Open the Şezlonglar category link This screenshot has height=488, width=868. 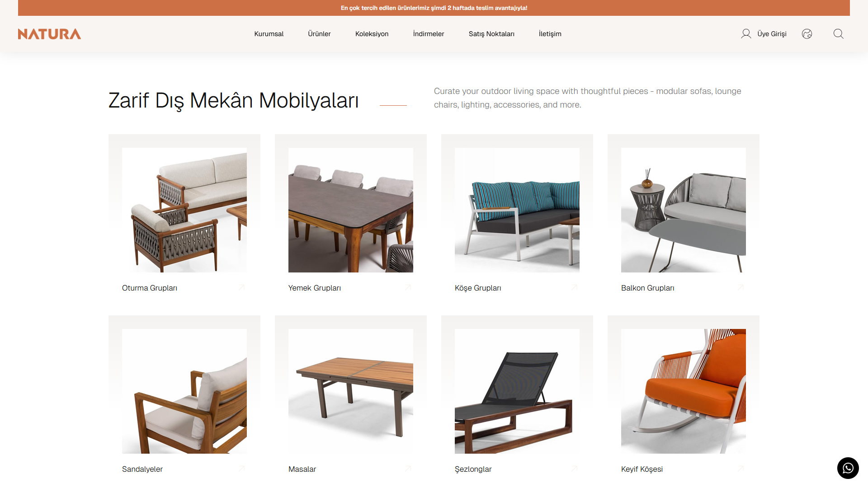[x=473, y=469]
